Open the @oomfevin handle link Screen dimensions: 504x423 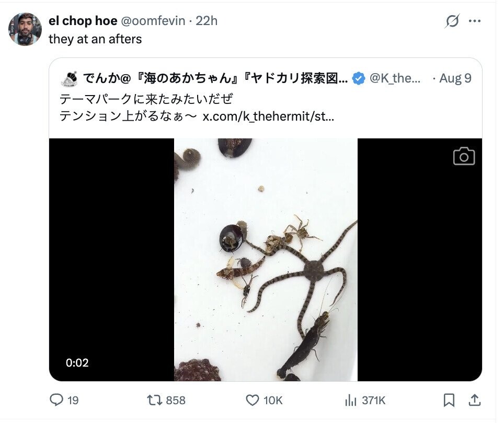(x=153, y=21)
